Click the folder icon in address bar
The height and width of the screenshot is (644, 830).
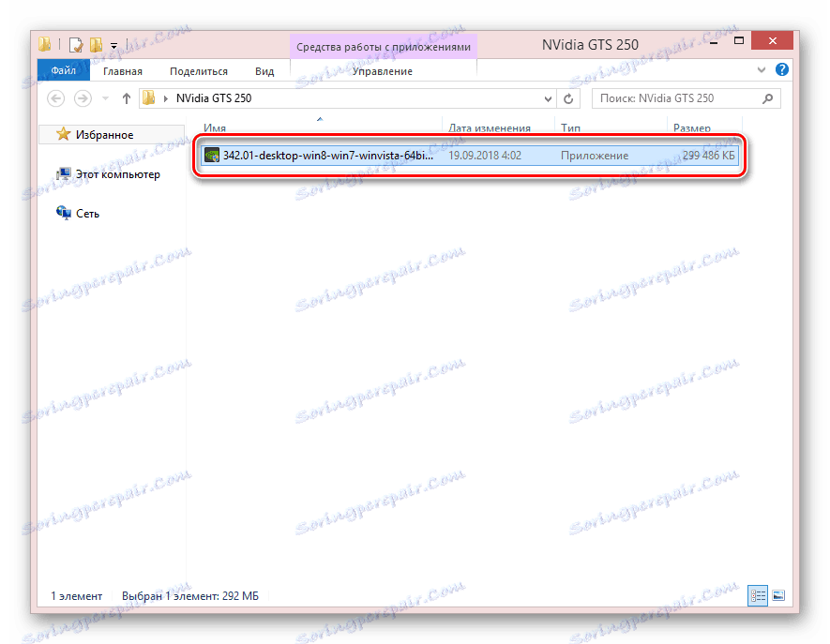click(x=149, y=97)
